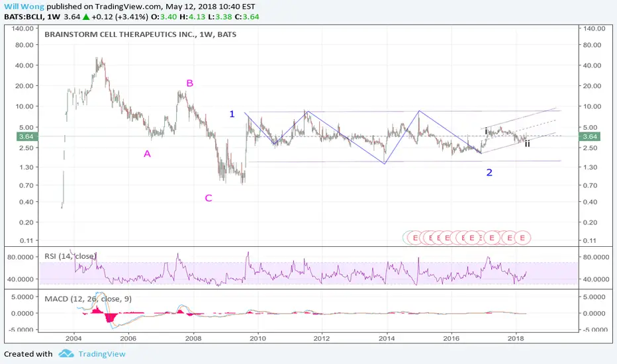
Task: Click the 2018 label on the time axis
Action: coord(516,338)
